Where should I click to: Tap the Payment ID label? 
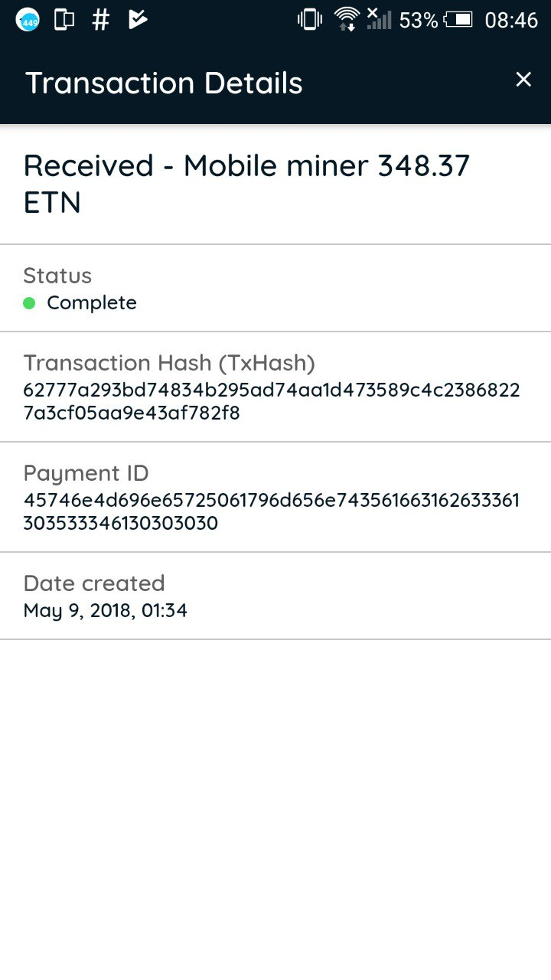(86, 473)
